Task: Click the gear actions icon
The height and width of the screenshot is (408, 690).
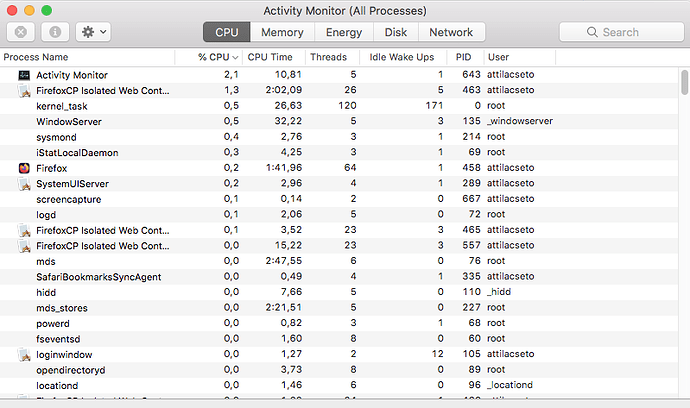Action: coord(88,32)
